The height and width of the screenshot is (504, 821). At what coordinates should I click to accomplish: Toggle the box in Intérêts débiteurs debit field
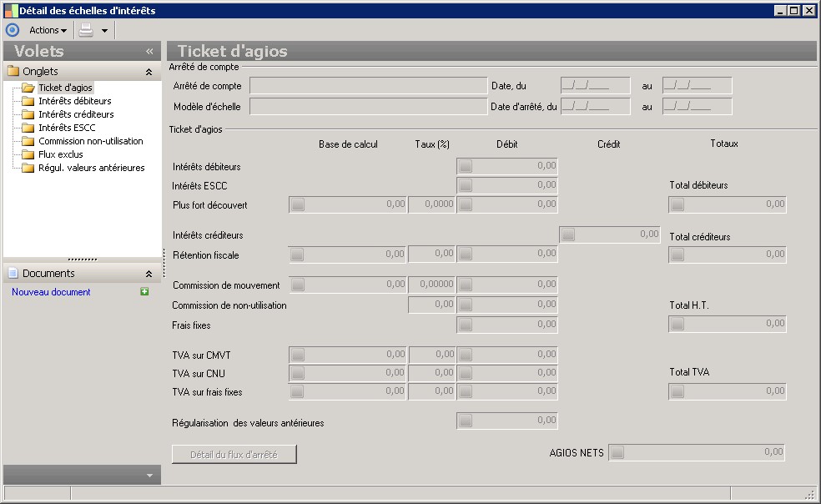click(466, 166)
